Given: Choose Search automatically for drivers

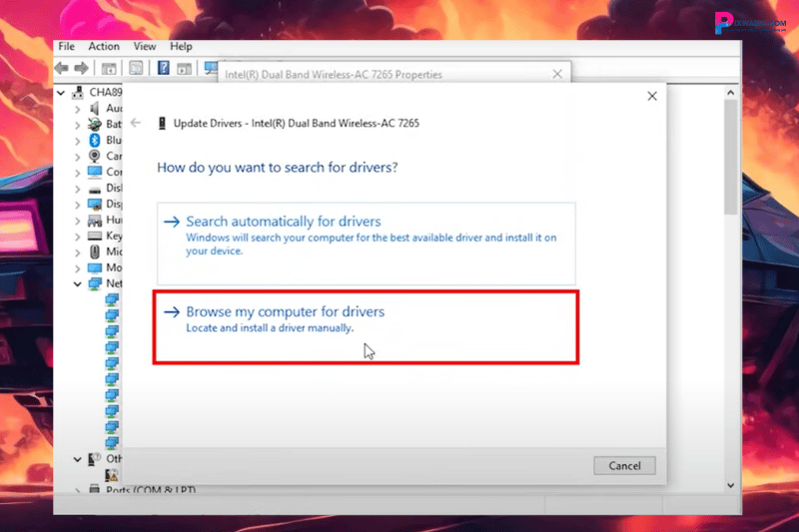Looking at the screenshot, I should 284,222.
